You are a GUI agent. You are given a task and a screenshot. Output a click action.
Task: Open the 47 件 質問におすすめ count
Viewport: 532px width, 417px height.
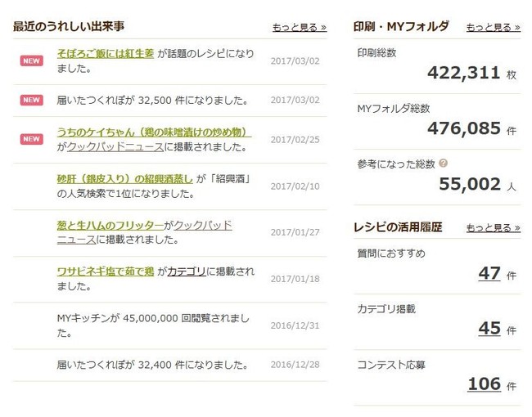(x=489, y=273)
